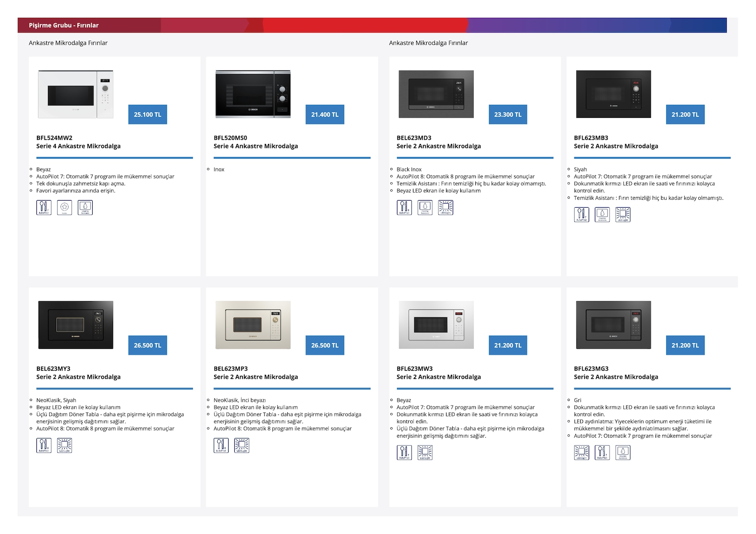This screenshot has height=534, width=756.
Task: Click the 'Siyah' feature of BFL623MB3
Action: pos(580,170)
